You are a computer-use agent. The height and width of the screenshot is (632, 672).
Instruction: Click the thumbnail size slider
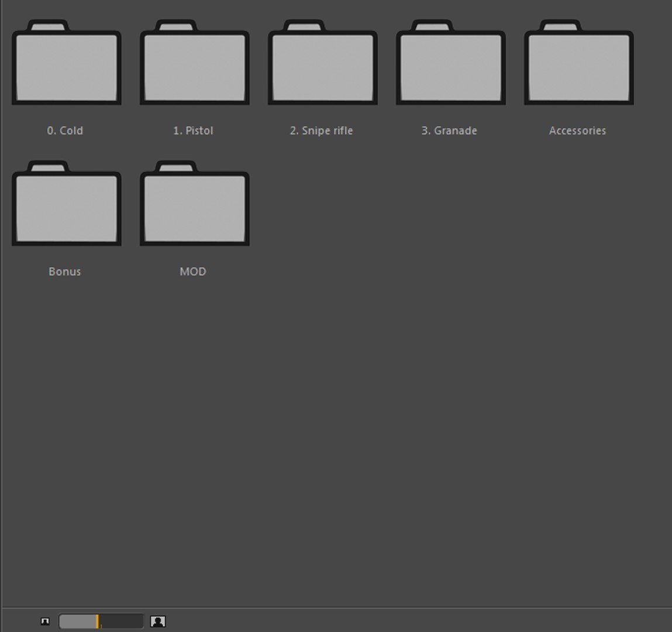[101, 621]
